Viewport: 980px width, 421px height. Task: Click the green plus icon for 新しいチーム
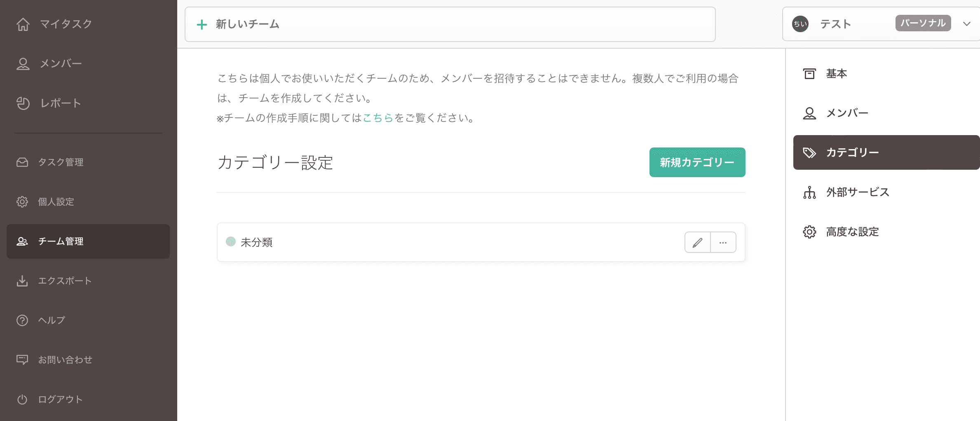[202, 25]
